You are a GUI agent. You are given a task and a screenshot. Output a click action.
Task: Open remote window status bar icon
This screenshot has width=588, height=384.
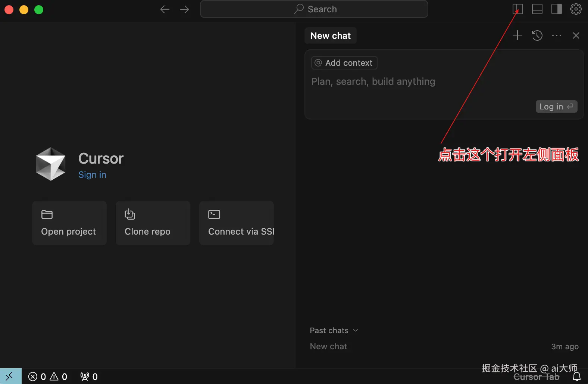tap(10, 377)
